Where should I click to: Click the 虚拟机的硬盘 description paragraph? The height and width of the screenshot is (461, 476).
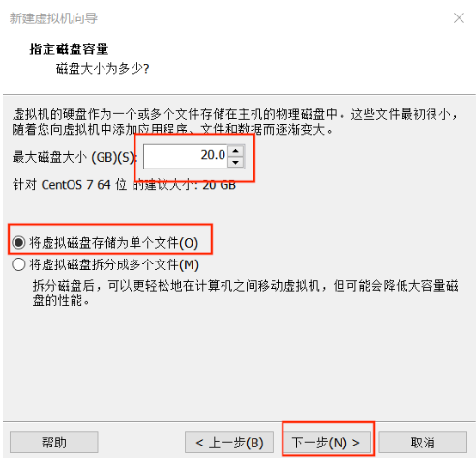235,122
